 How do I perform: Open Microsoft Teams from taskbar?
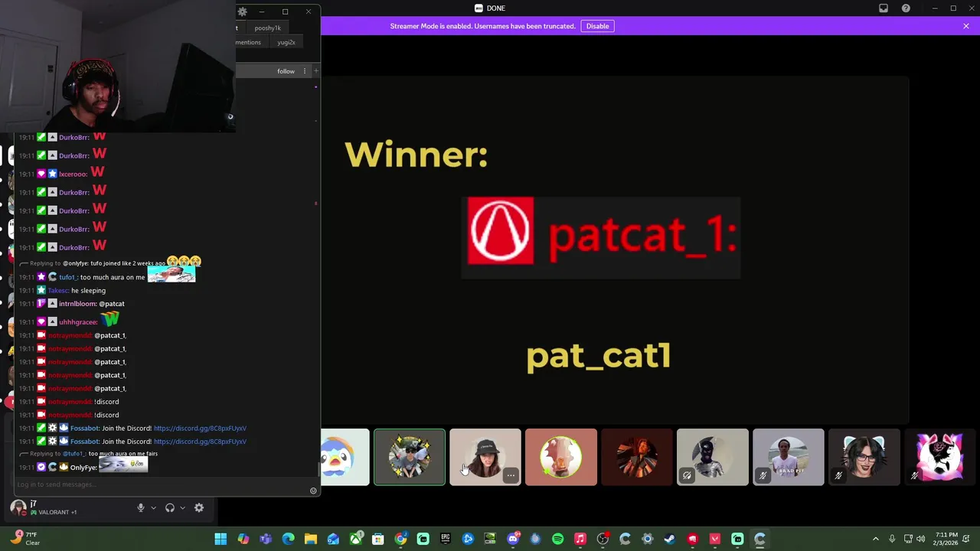click(x=266, y=539)
